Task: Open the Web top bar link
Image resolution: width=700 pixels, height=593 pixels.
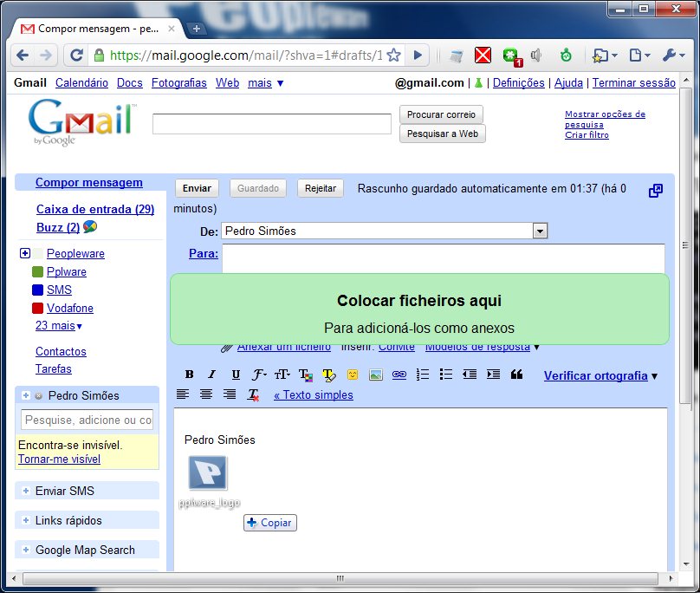Action: (227, 83)
